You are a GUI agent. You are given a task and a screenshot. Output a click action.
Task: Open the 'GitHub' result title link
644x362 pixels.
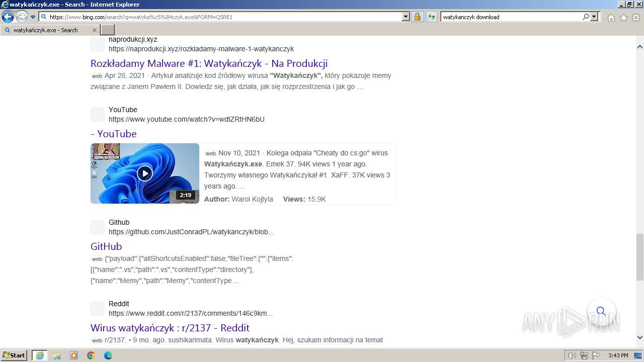[x=106, y=246]
